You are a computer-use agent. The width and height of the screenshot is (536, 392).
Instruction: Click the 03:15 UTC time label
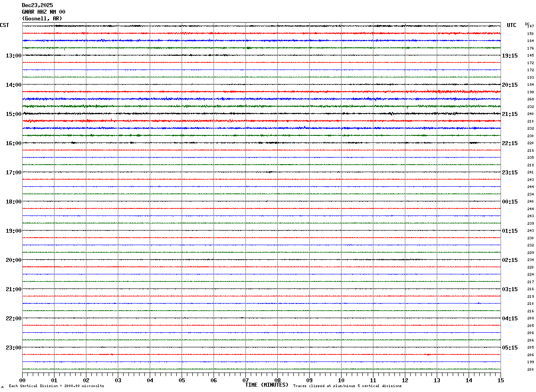tap(509, 289)
